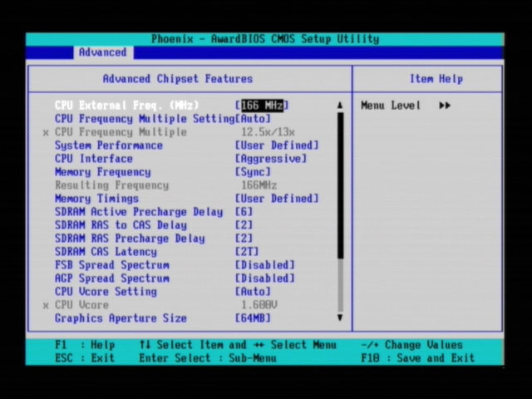
Task: Click the x marker beside CPU Frequency Multiple
Action: click(46, 133)
